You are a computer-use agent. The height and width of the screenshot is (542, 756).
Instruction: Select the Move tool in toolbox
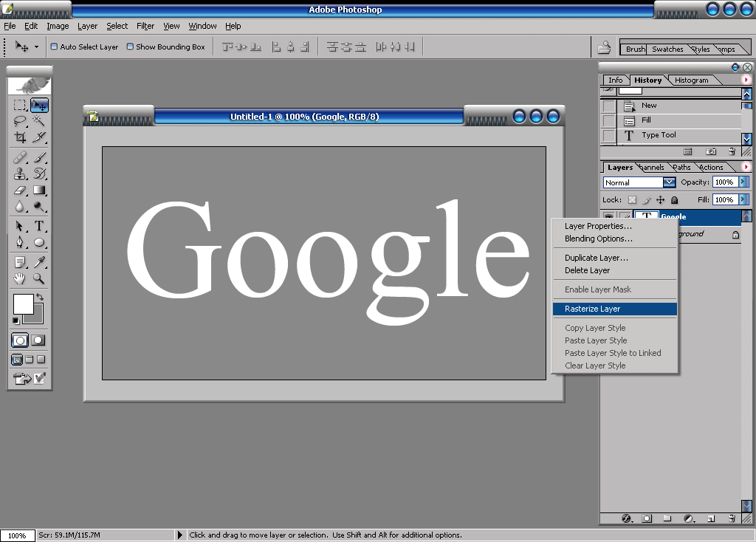coord(39,105)
